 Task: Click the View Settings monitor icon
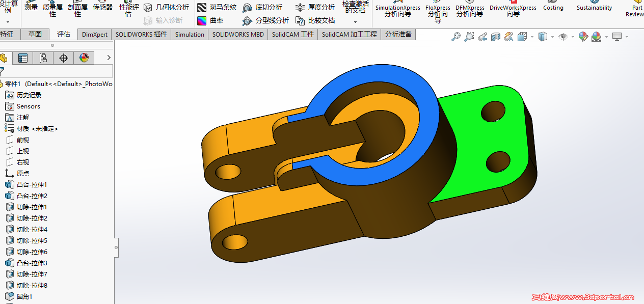point(617,37)
